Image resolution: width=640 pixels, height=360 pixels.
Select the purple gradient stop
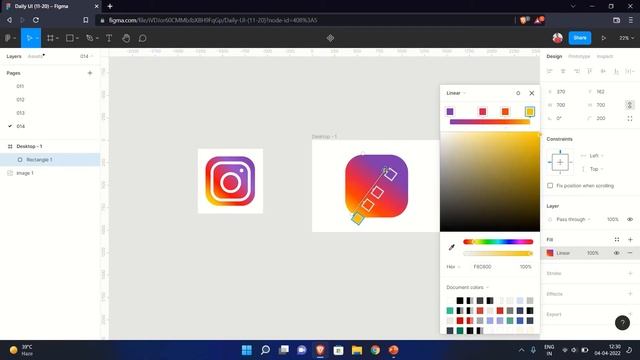click(450, 111)
